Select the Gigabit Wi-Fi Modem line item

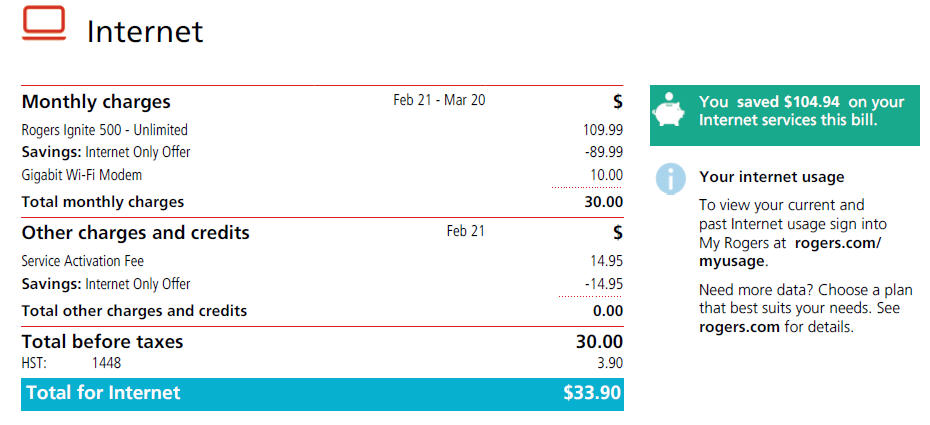pyautogui.click(x=82, y=175)
